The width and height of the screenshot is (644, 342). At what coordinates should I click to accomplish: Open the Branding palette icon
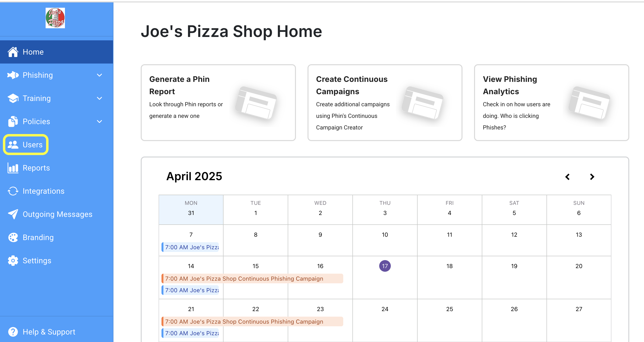pyautogui.click(x=13, y=237)
